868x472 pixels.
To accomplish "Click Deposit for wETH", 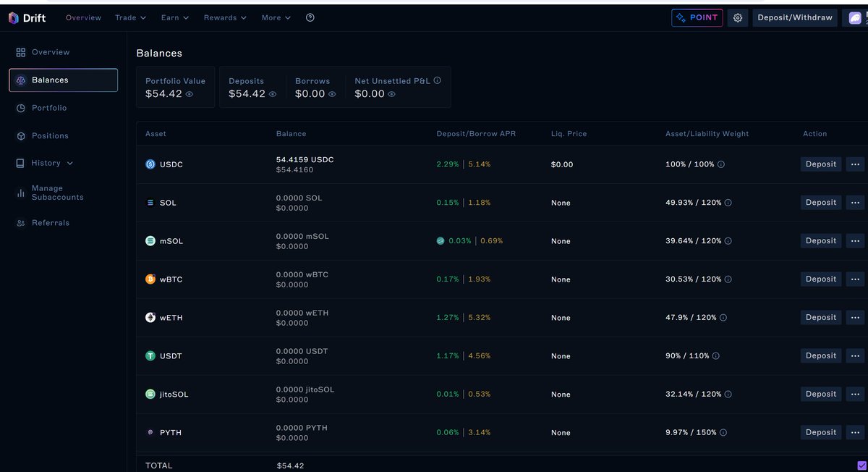I will (x=821, y=318).
